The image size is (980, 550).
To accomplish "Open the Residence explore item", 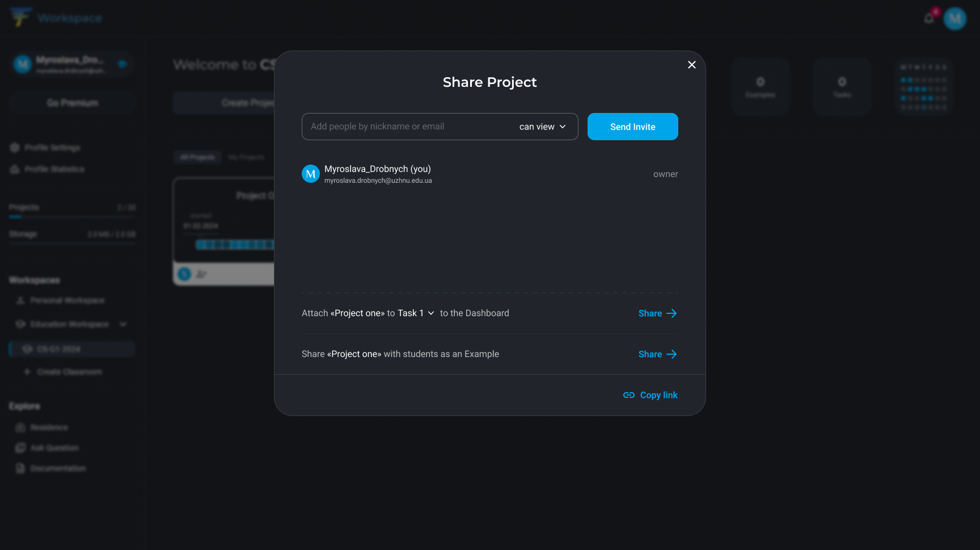I will (x=49, y=427).
